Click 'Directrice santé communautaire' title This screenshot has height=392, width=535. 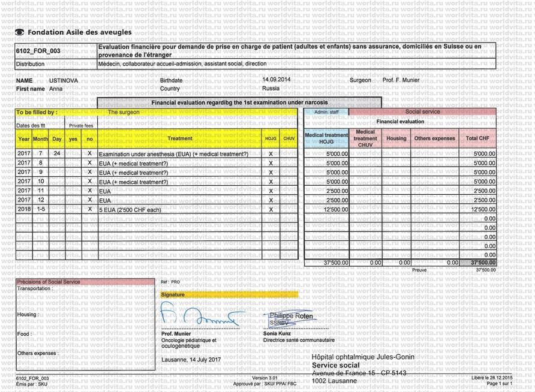click(299, 340)
